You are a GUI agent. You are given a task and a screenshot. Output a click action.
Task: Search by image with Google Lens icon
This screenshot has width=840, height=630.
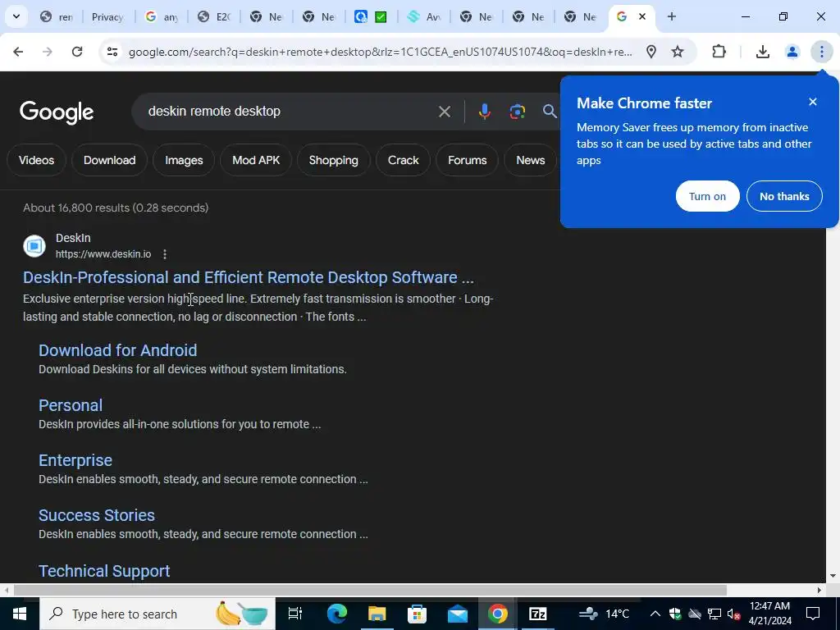click(x=517, y=112)
